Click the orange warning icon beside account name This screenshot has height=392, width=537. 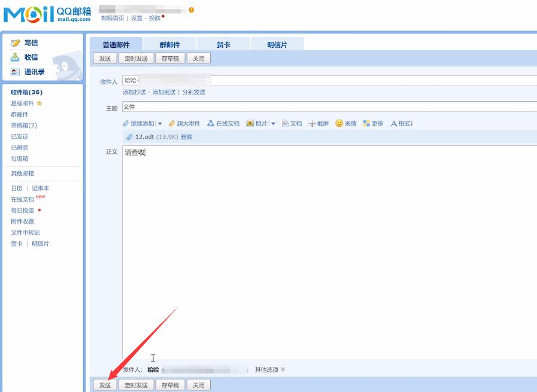pyautogui.click(x=192, y=10)
